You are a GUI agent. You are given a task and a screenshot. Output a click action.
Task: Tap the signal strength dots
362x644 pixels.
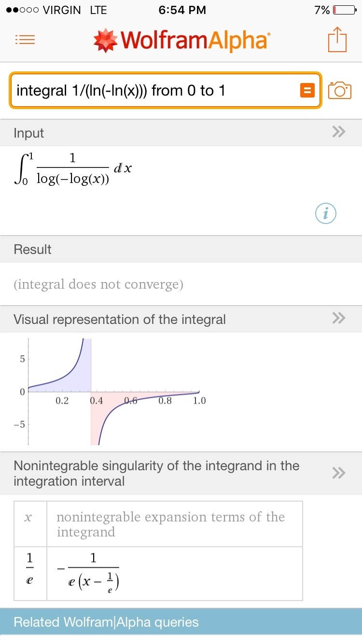pyautogui.click(x=21, y=10)
